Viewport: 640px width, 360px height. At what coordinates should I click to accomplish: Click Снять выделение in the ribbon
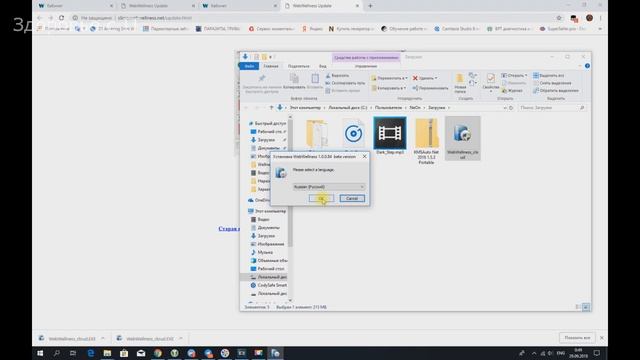point(552,83)
